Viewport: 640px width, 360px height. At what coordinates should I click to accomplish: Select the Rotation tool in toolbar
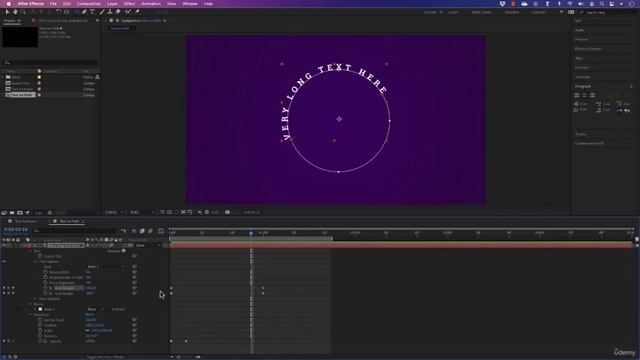coord(59,12)
